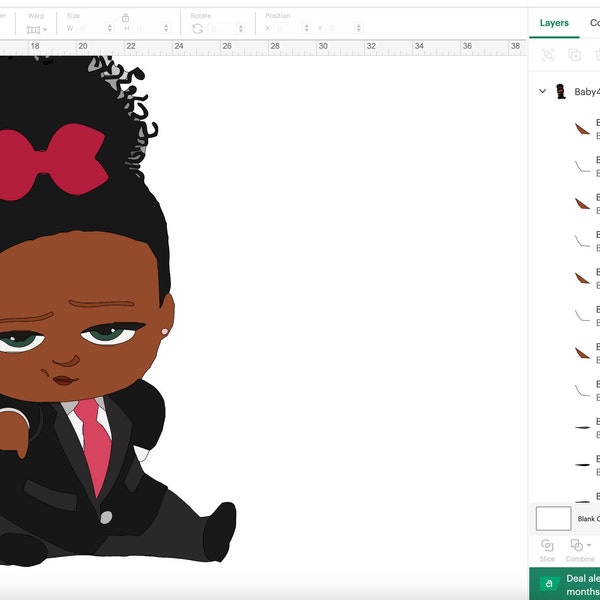Open the Combine dropdown arrow
The height and width of the screenshot is (600, 600).
tap(589, 545)
